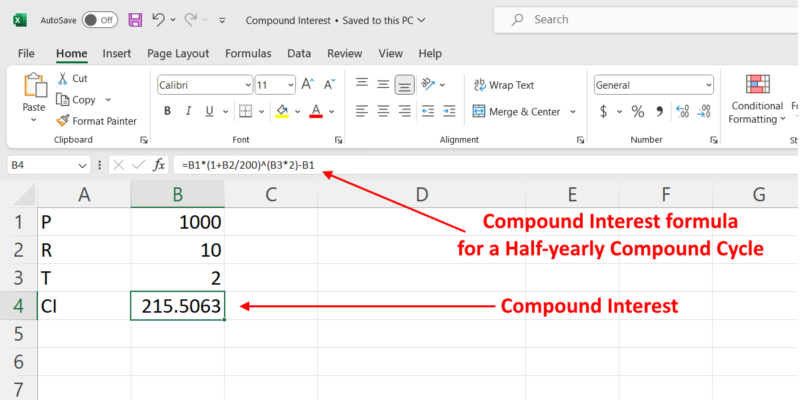Switch to the View tab
The image size is (800, 400).
pos(391,54)
